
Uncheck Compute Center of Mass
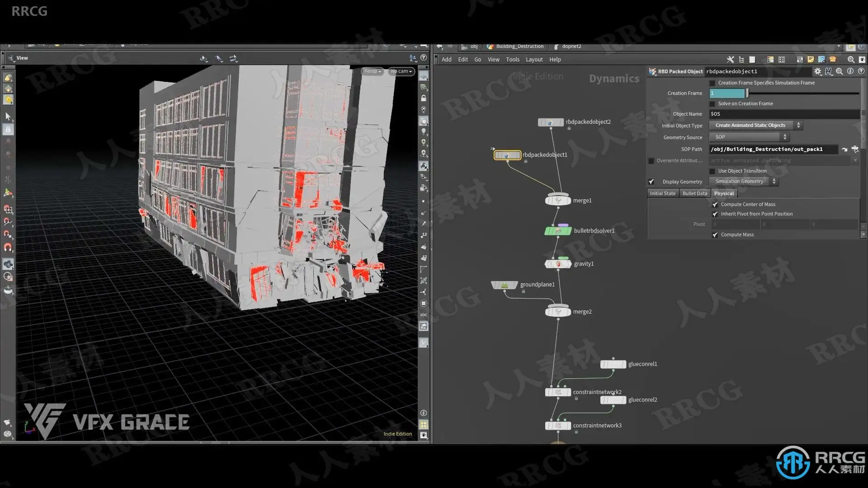pyautogui.click(x=715, y=205)
